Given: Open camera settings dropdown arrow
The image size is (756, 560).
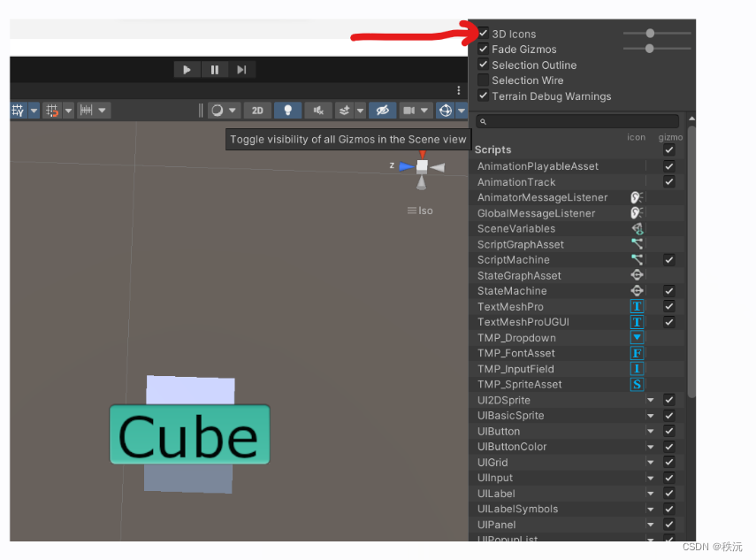Looking at the screenshot, I should tap(424, 111).
